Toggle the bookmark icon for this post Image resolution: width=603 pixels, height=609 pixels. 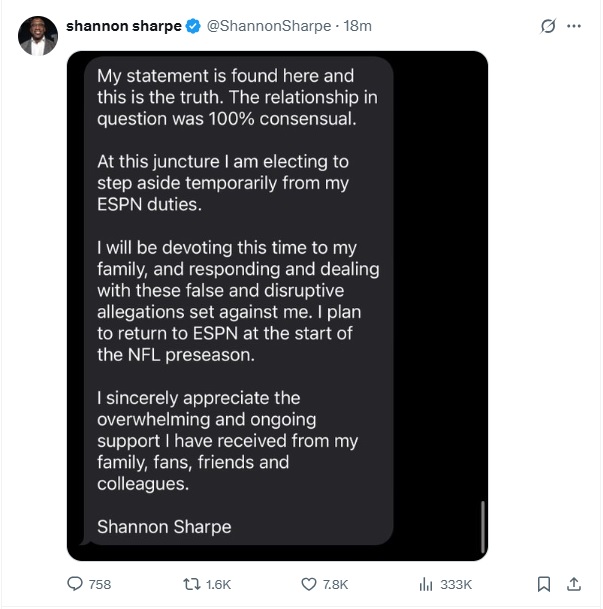544,584
